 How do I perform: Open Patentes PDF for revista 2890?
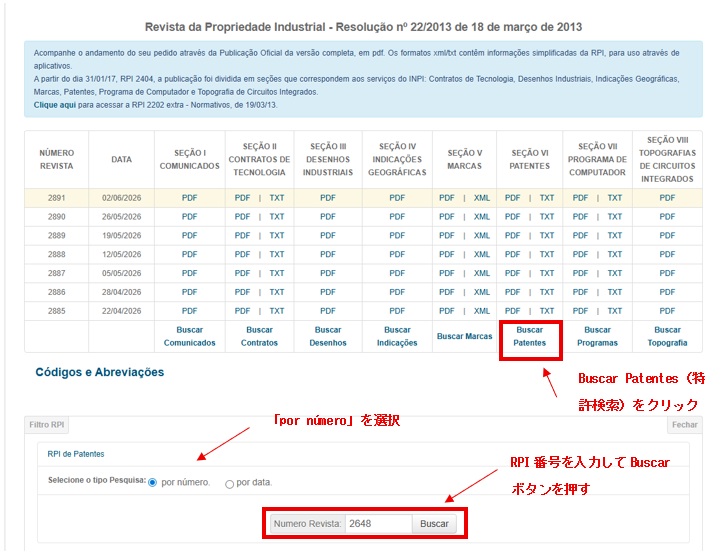click(x=512, y=217)
